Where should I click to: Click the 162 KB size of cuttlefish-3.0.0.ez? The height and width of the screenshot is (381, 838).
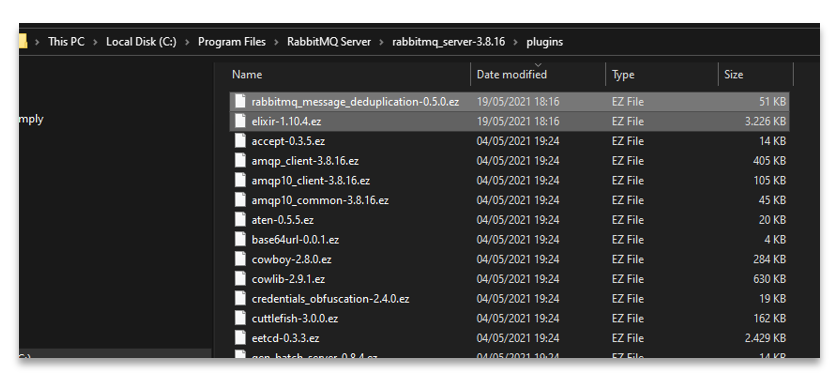[770, 318]
